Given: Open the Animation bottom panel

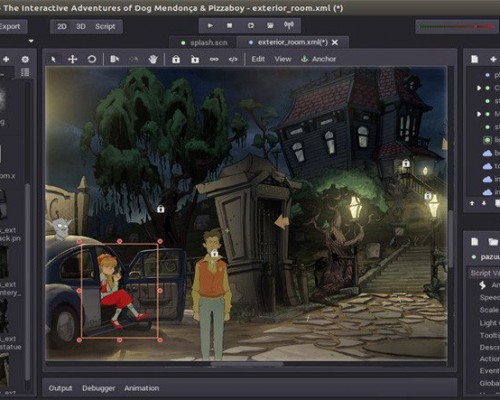Looking at the screenshot, I should click(142, 388).
